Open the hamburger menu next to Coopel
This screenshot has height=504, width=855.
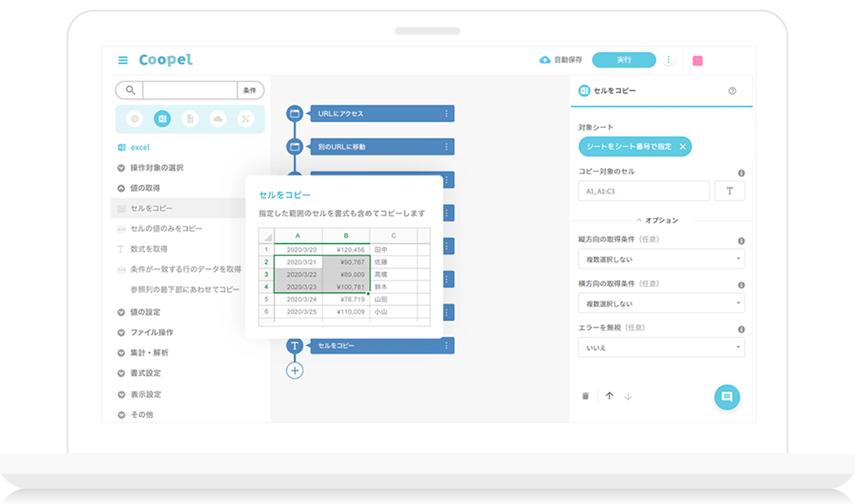click(x=123, y=60)
